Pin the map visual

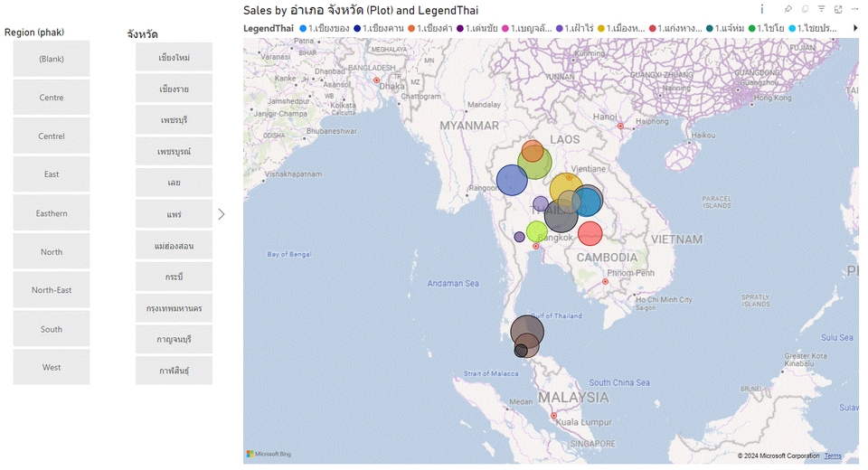click(788, 9)
